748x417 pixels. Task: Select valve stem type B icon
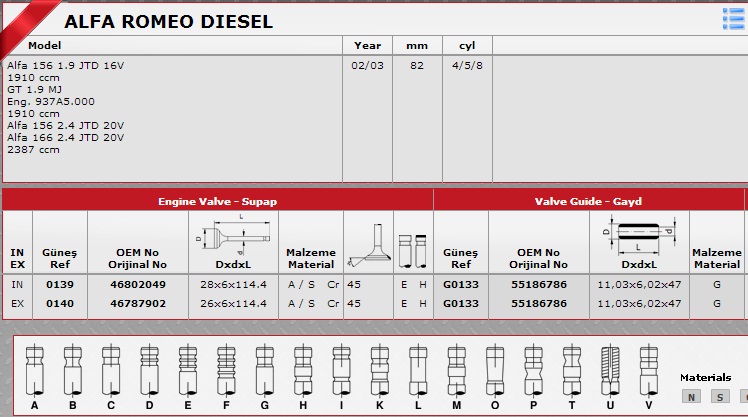(x=73, y=371)
